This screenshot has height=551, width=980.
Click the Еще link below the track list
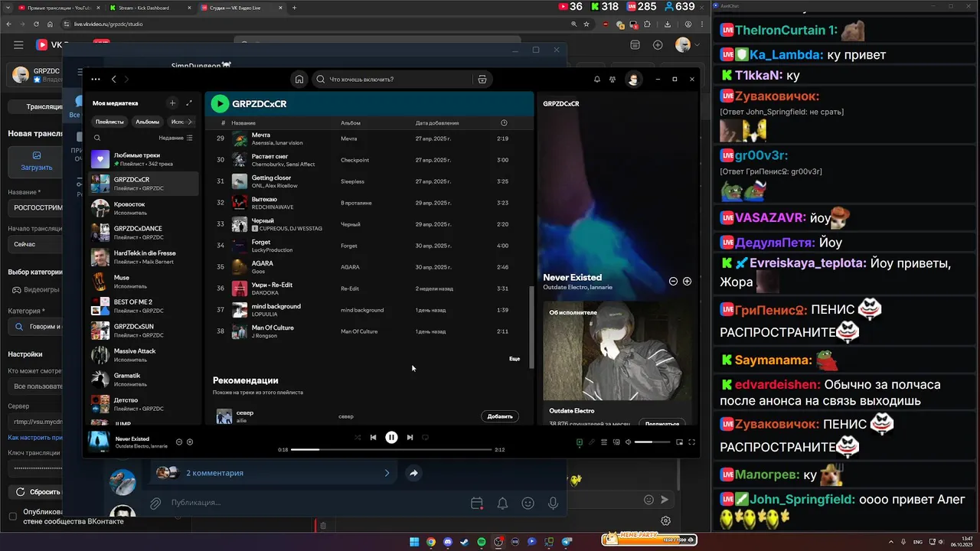point(514,358)
